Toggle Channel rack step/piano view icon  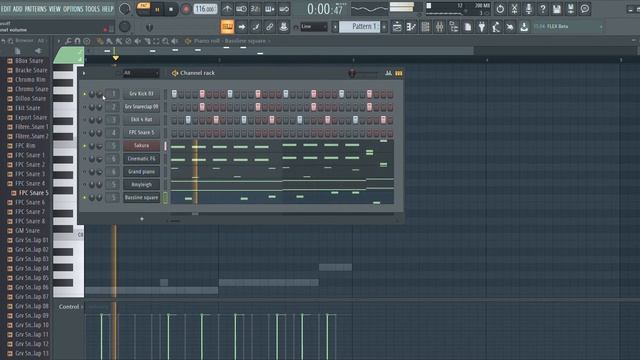click(399, 73)
